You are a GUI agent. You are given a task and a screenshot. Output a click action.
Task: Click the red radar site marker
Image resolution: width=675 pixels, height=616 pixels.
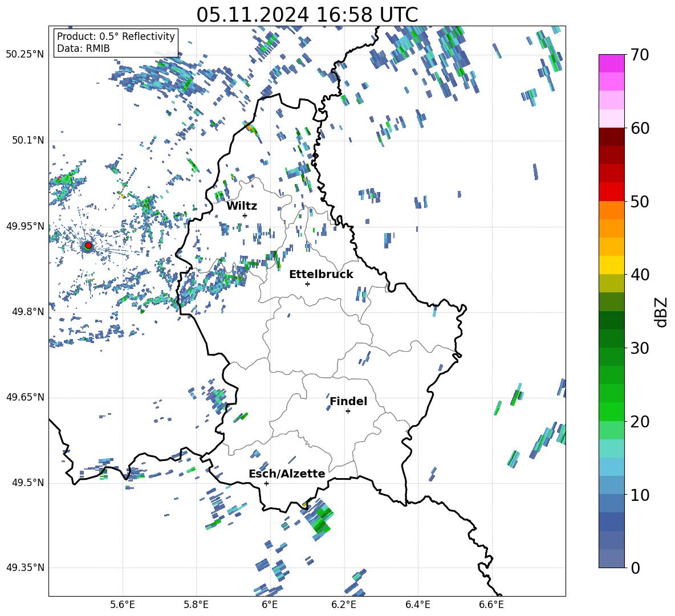(88, 246)
